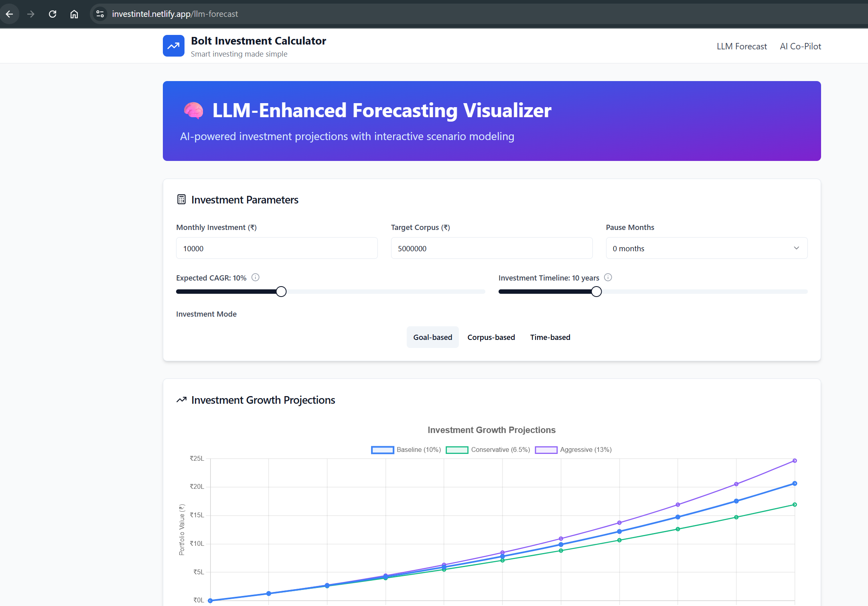This screenshot has height=606, width=868.
Task: Toggle Baseline (10%) series in chart legend
Action: tap(406, 450)
